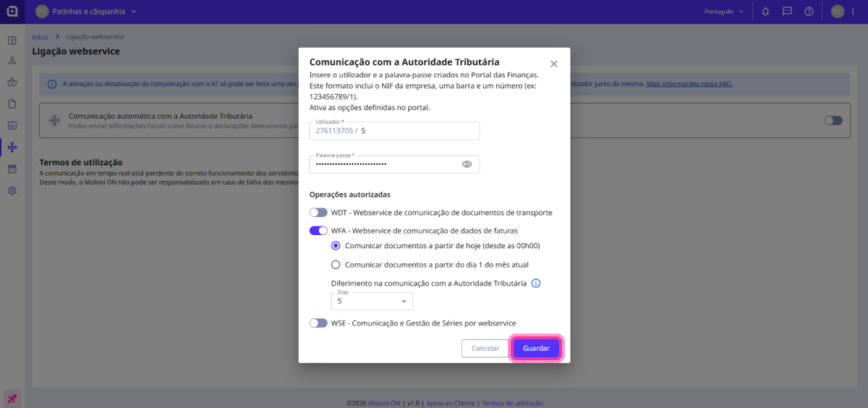Open the settings gear icon in sidebar
868x408 pixels.
[12, 191]
